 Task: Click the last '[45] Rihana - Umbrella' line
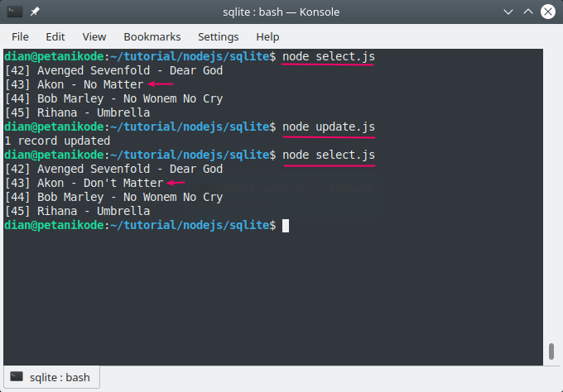[77, 211]
